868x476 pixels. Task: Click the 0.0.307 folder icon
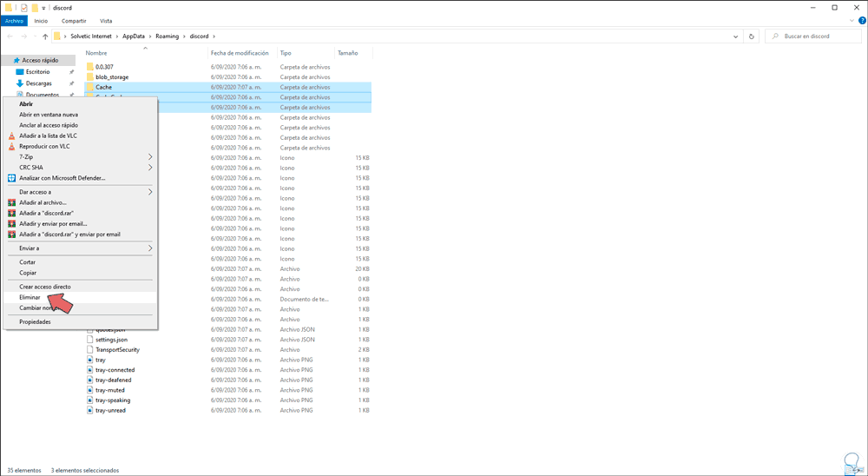coord(90,67)
